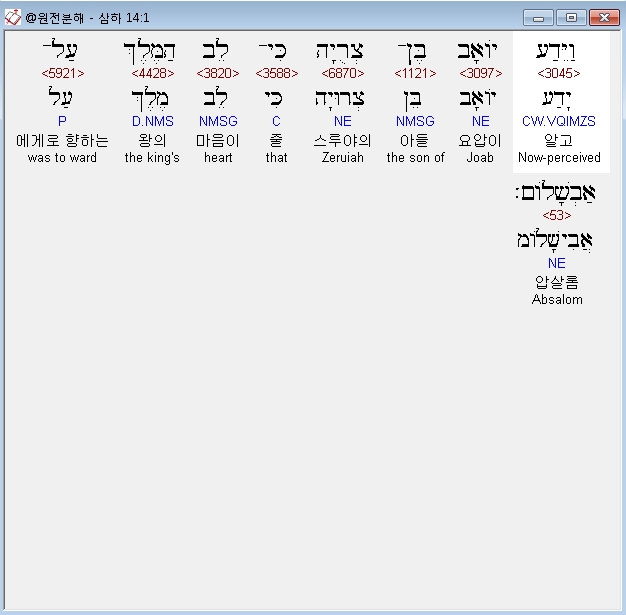This screenshot has height=615, width=626.
Task: Click the English gloss was to ward
Action: point(62,158)
